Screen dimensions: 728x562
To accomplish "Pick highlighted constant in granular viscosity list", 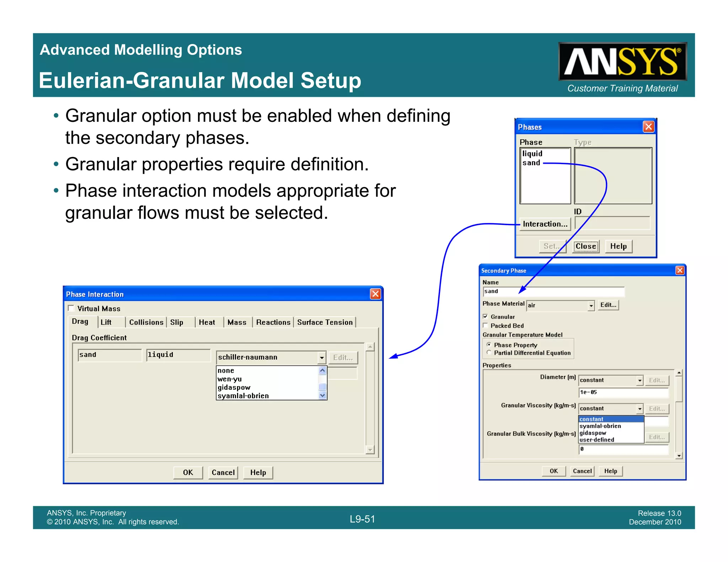I will pyautogui.click(x=611, y=419).
